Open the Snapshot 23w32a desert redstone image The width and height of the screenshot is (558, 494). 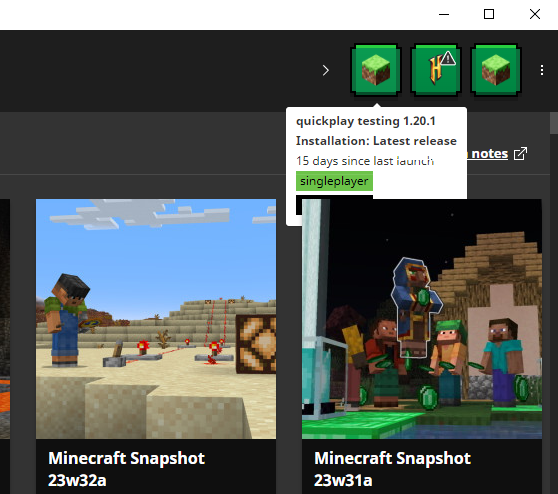pyautogui.click(x=156, y=319)
